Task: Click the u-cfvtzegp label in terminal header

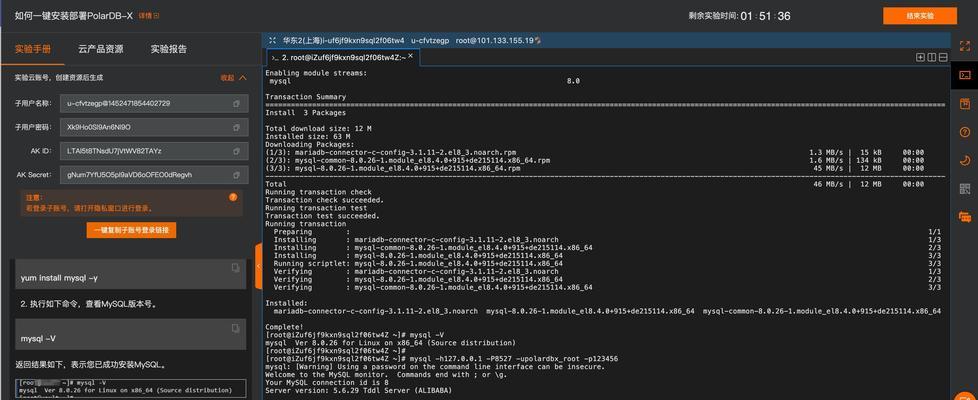Action: click(430, 41)
